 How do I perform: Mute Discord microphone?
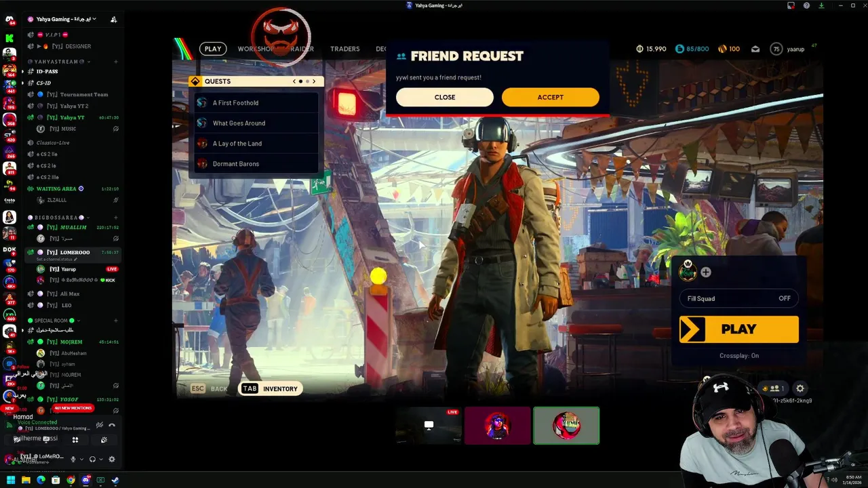coord(73,459)
